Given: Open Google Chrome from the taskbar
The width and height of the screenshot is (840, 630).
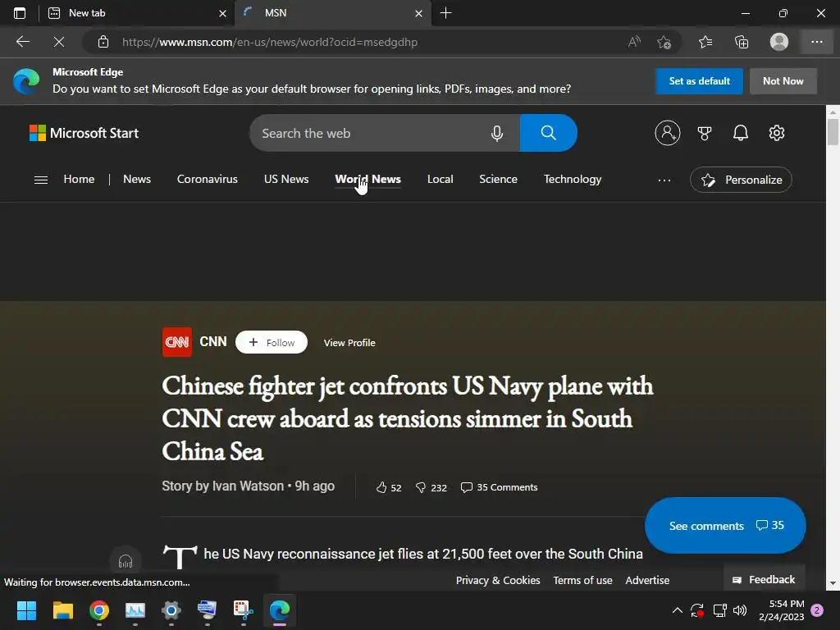Looking at the screenshot, I should pyautogui.click(x=99, y=610).
